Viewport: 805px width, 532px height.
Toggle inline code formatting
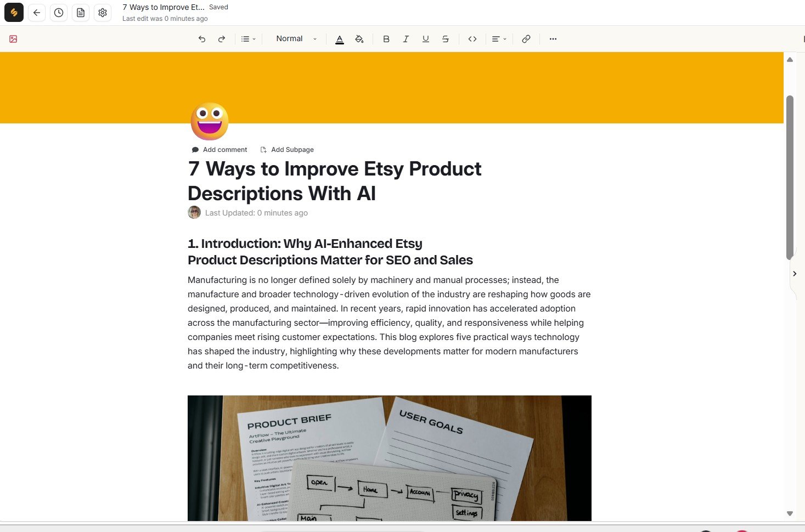[472, 39]
